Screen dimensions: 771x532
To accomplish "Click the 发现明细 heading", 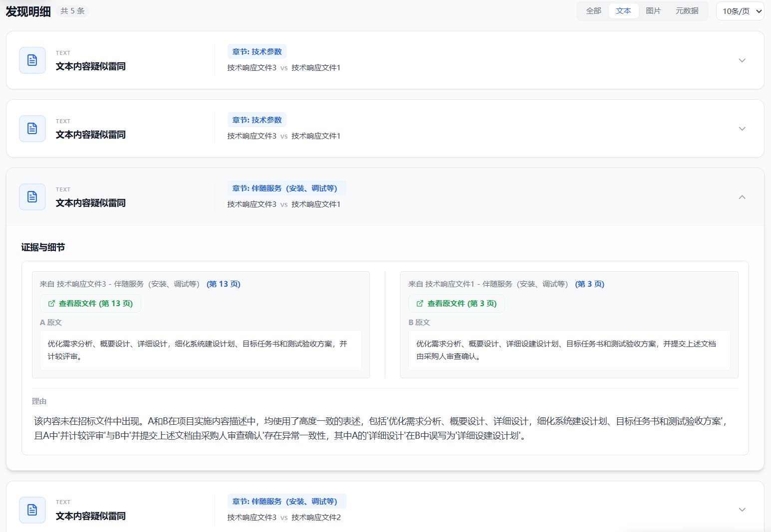I will [x=28, y=11].
